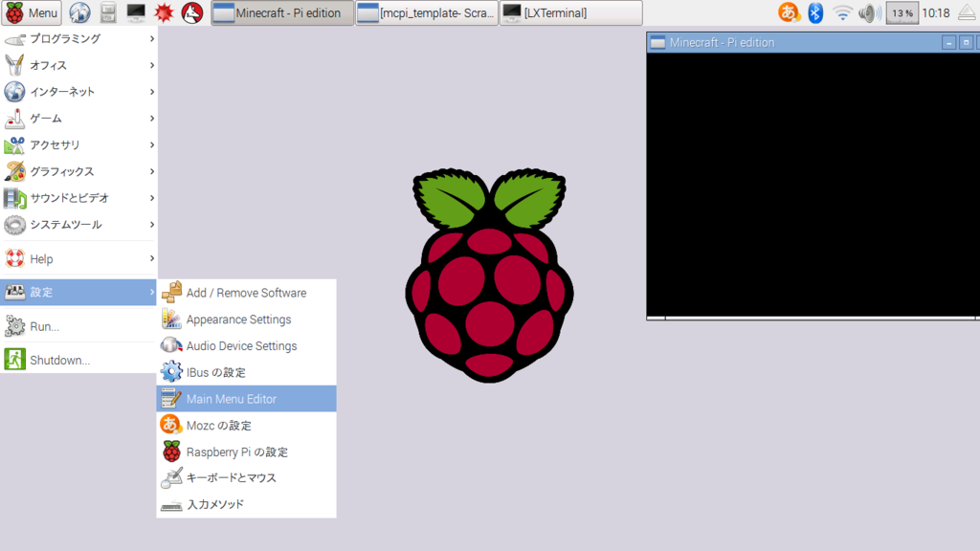Open the Wi-Fi network tray icon
The image size is (980, 551).
tap(842, 12)
